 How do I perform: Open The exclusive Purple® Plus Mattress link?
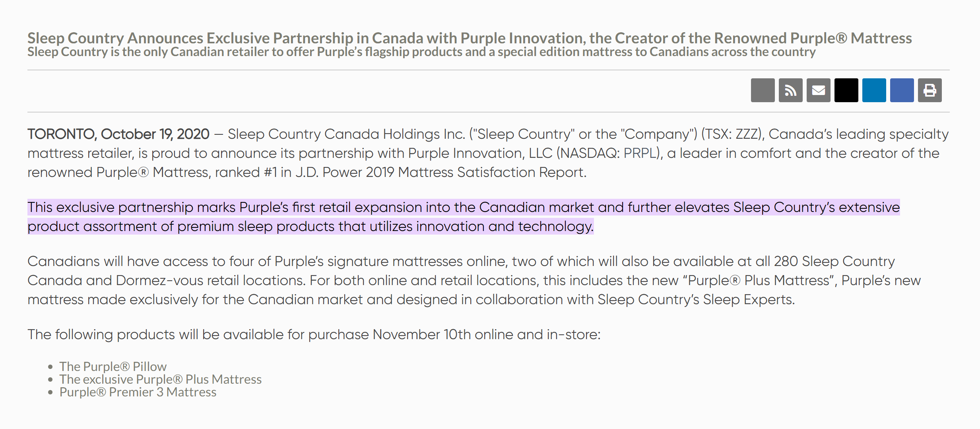(x=161, y=379)
